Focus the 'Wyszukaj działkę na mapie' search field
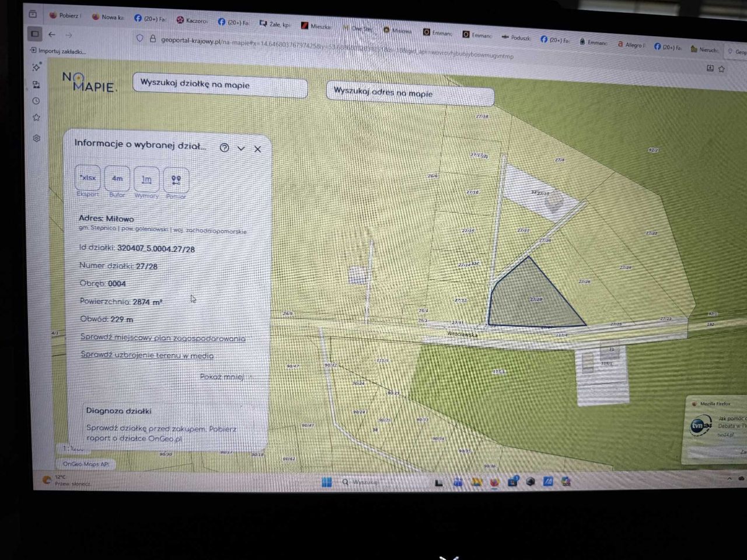747x560 pixels. pos(220,85)
